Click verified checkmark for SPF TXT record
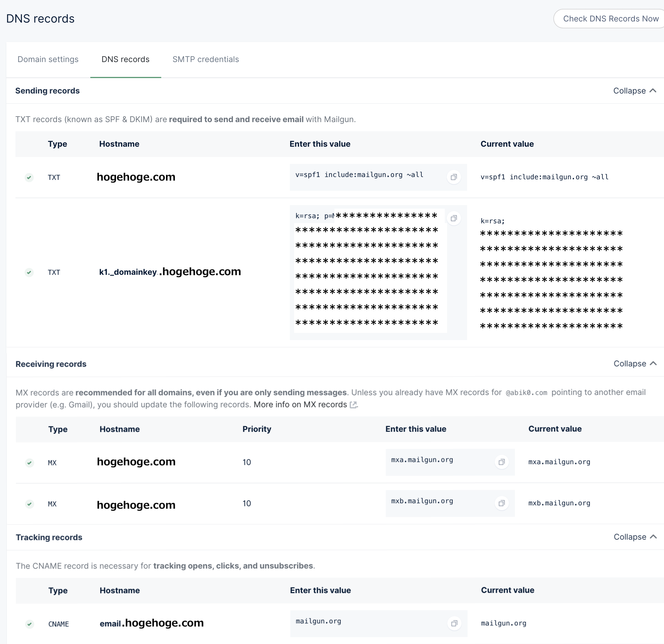Screen dimensions: 664x644 coord(29,177)
